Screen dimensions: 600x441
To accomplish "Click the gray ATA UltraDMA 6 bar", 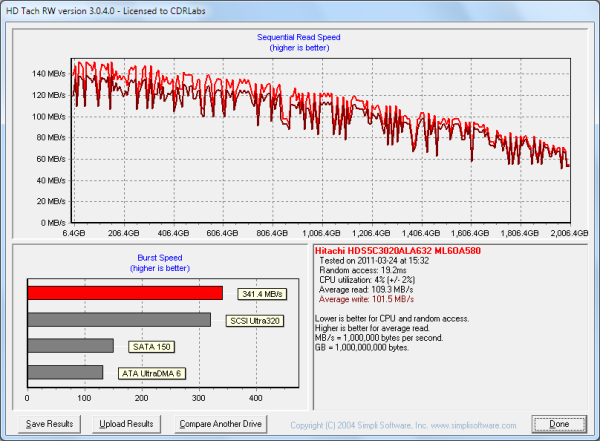I will point(65,372).
